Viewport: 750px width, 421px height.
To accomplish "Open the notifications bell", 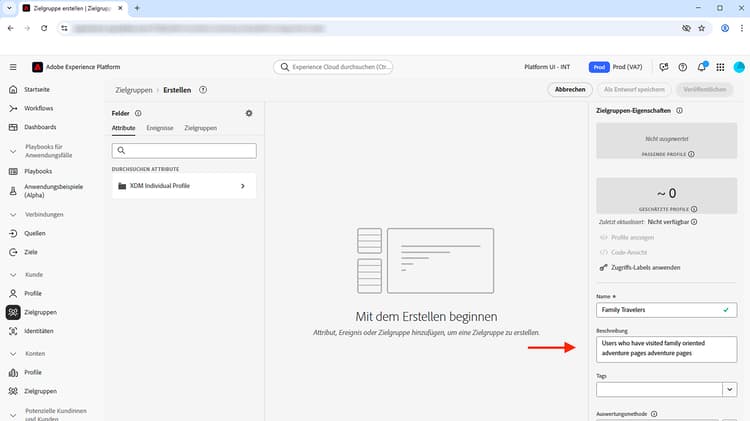I will click(x=701, y=67).
